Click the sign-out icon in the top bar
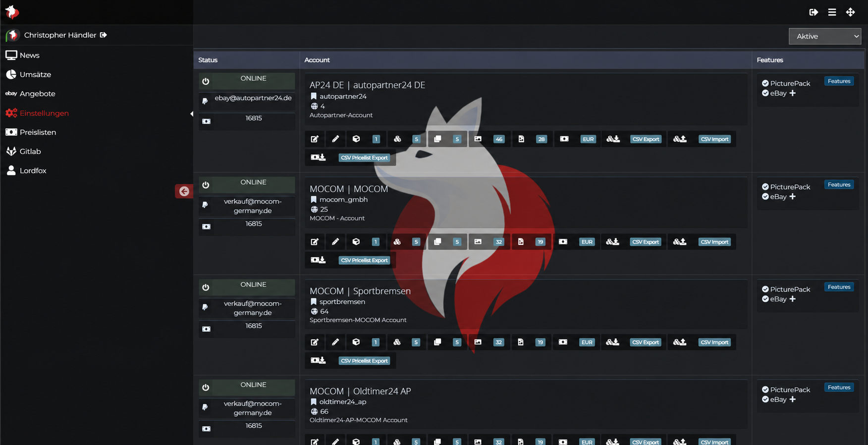868x445 pixels. 814,12
